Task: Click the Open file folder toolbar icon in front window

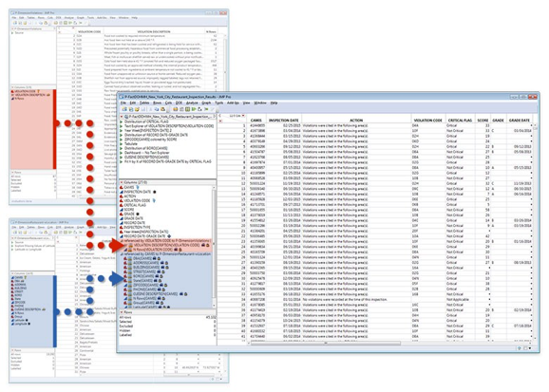Action: (x=137, y=109)
